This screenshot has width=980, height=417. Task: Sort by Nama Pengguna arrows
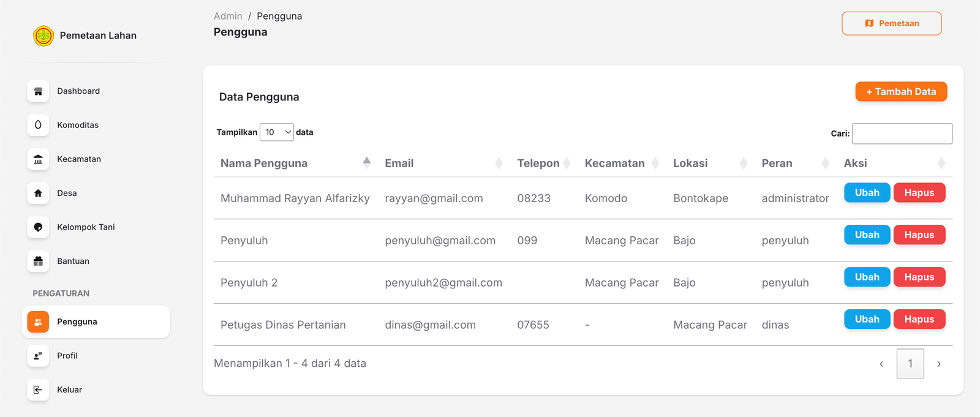(367, 163)
